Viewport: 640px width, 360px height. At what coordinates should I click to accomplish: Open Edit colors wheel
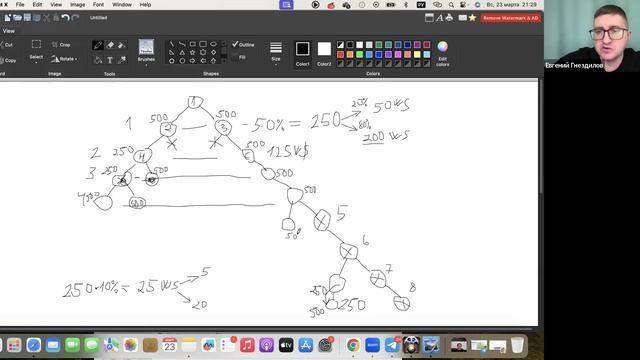click(442, 53)
